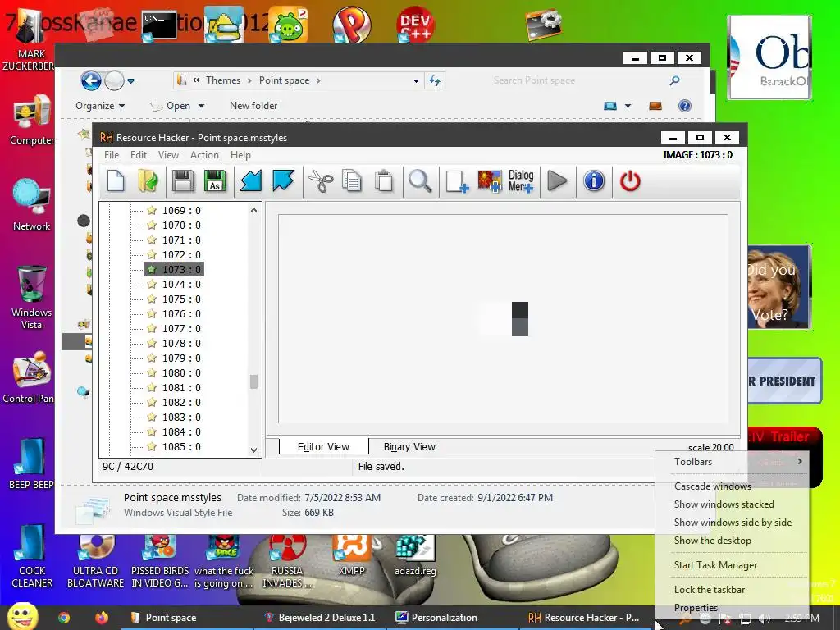Expand the address bar history dropdown
The image size is (840, 630).
pyautogui.click(x=416, y=81)
